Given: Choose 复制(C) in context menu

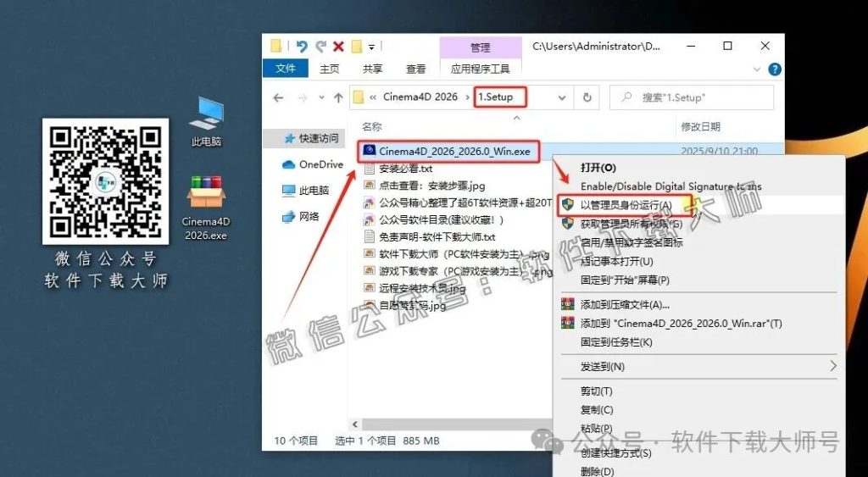Looking at the screenshot, I should click(x=596, y=409).
